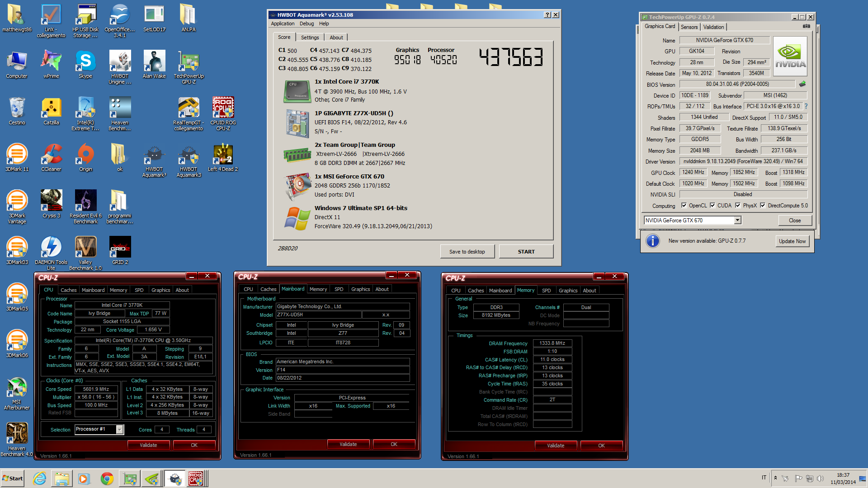The width and height of the screenshot is (868, 488).
Task: Show hidden tray icons arrow
Action: [775, 478]
